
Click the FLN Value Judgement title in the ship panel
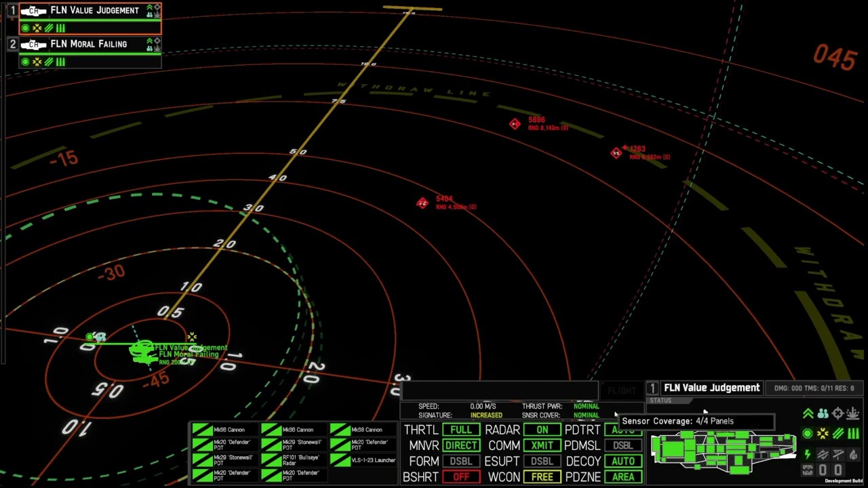[x=711, y=388]
